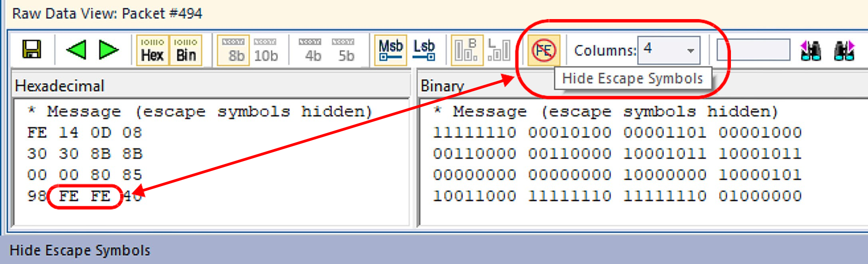Click the bar-graph icon marked B
868x264 pixels.
(x=467, y=50)
